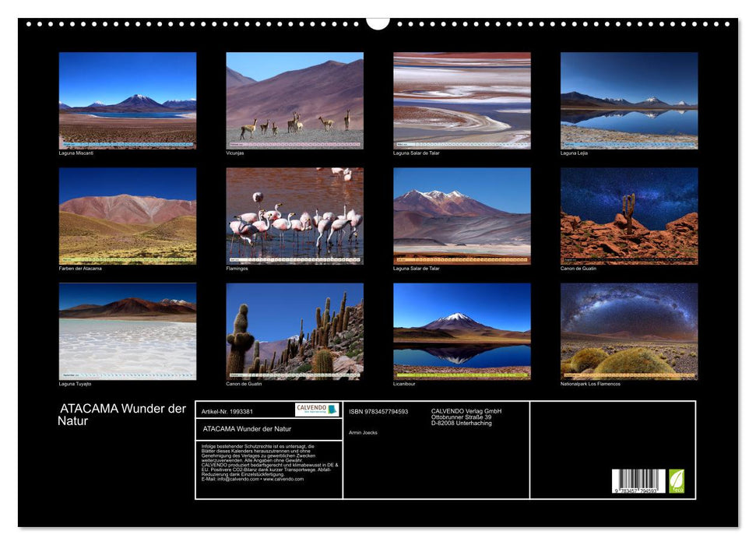Image resolution: width=756 pixels, height=545 pixels.
Task: Click the Artikel-Nr. 1993381 text field
Action: click(x=227, y=412)
